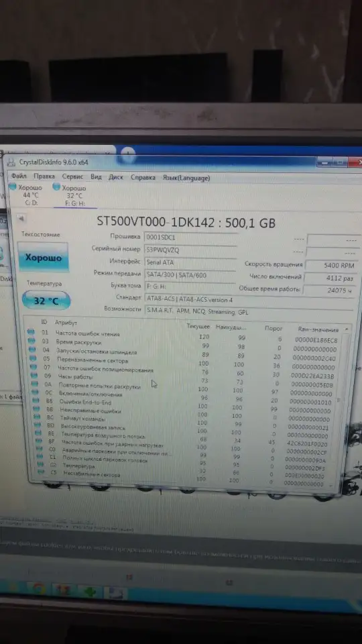Viewport: 362px width, 644px height.
Task: Switch to the C: D: disk at 44 °C
Action: click(30, 195)
